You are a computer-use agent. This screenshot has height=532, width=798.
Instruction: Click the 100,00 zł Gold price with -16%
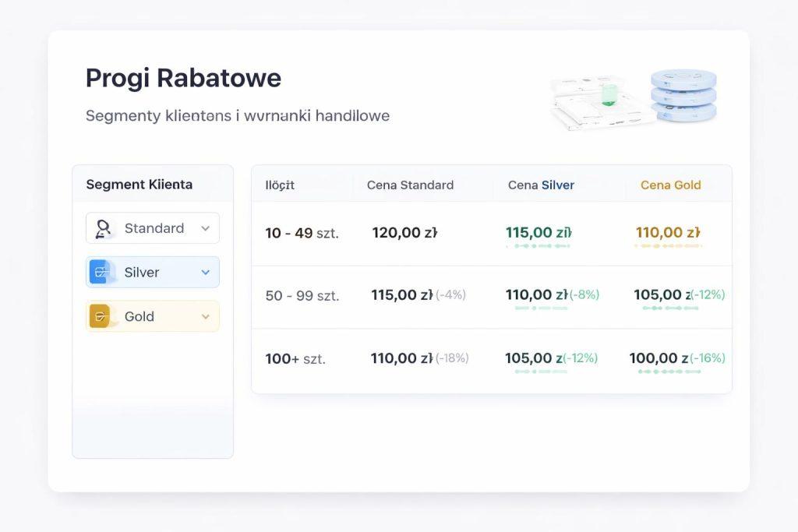click(x=659, y=358)
